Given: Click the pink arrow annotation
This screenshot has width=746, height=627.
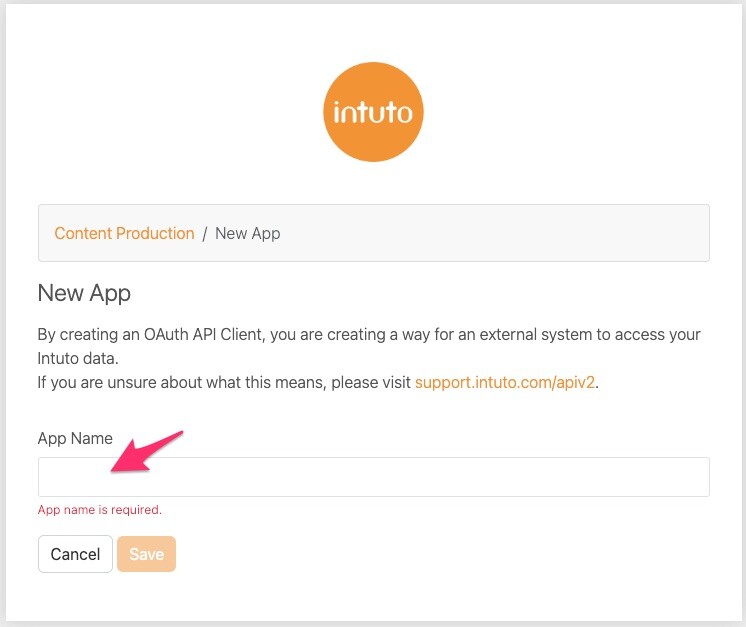Looking at the screenshot, I should point(146,452).
